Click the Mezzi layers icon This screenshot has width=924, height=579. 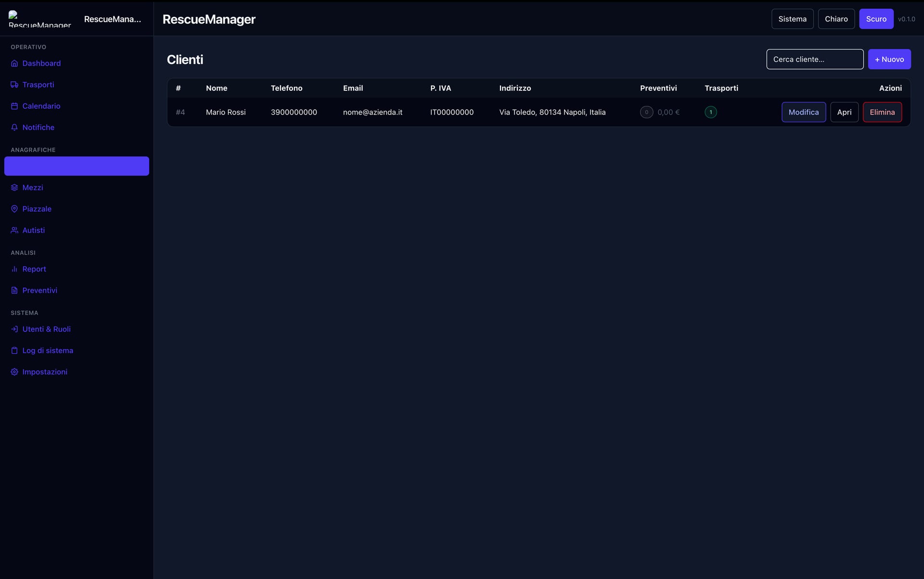tap(14, 188)
